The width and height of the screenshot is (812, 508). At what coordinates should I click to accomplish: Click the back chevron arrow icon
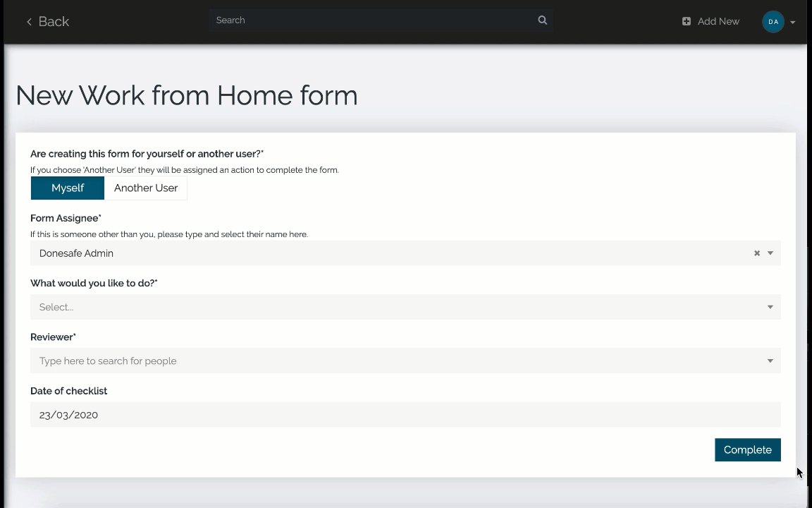coord(29,22)
